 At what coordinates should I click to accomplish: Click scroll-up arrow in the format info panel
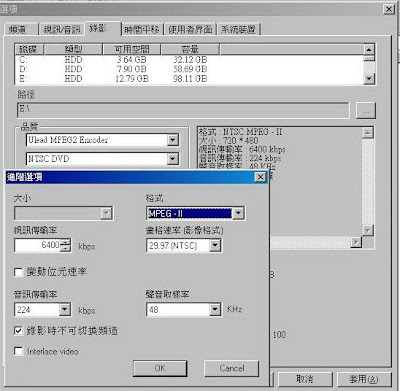368,133
